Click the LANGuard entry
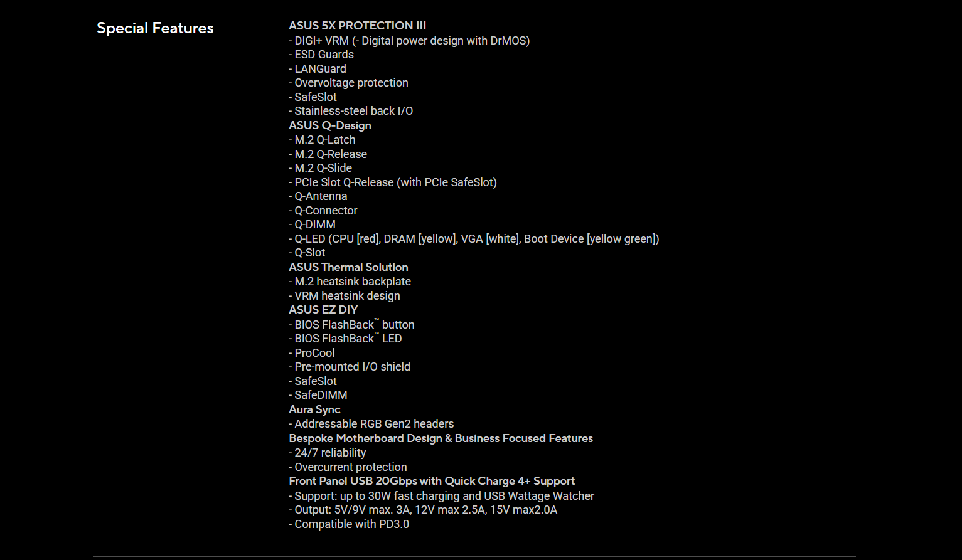This screenshot has width=962, height=560. (318, 69)
